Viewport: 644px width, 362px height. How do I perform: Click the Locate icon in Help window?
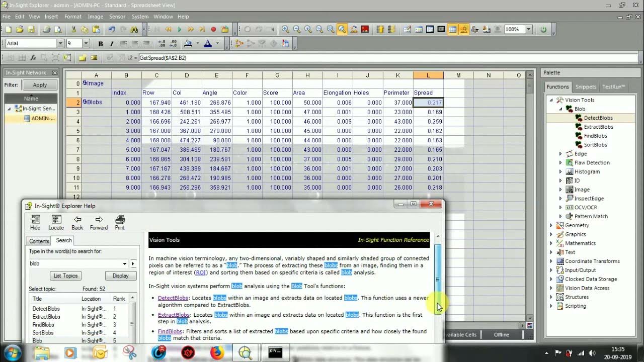point(56,223)
